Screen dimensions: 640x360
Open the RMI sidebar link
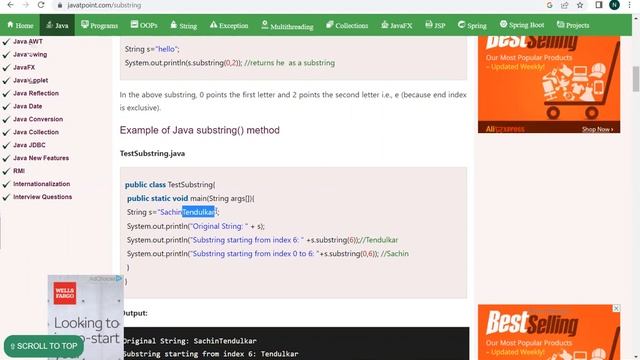click(x=19, y=171)
